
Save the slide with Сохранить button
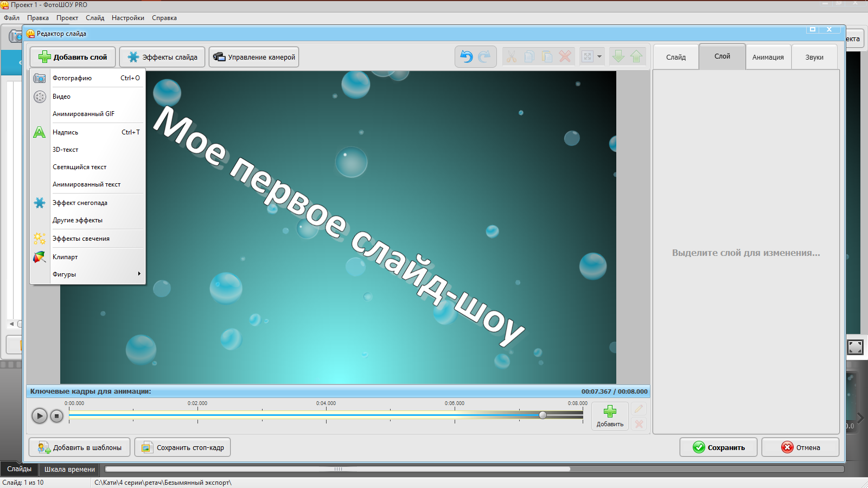[718, 447]
